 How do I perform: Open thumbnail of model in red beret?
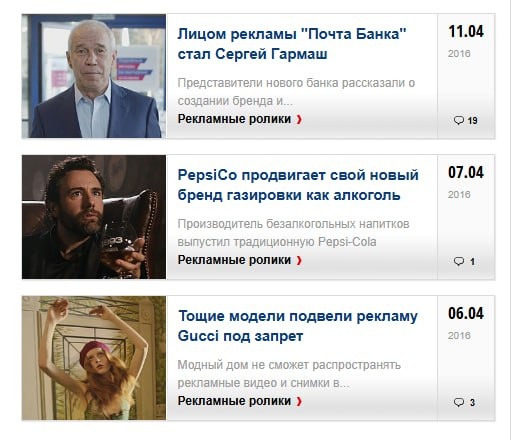pyautogui.click(x=94, y=358)
